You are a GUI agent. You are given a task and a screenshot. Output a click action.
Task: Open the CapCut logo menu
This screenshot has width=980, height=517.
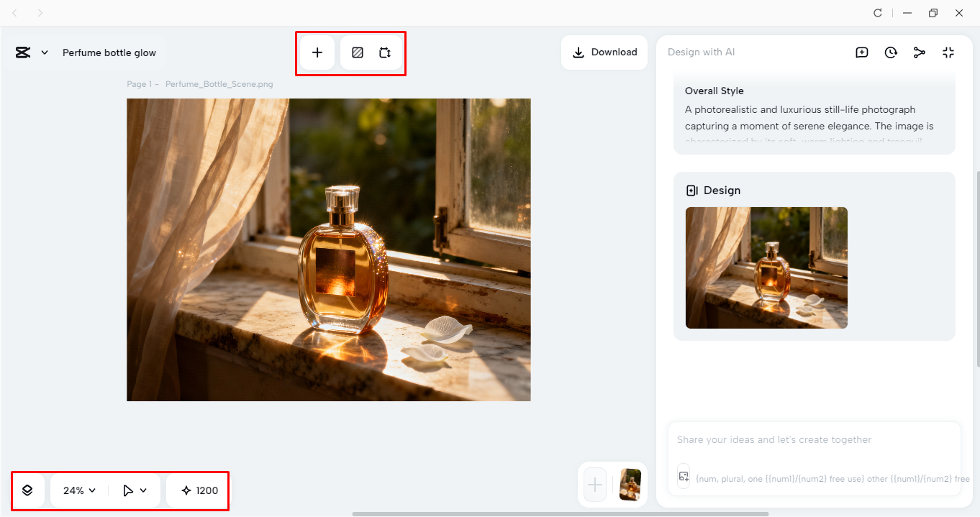coord(23,52)
